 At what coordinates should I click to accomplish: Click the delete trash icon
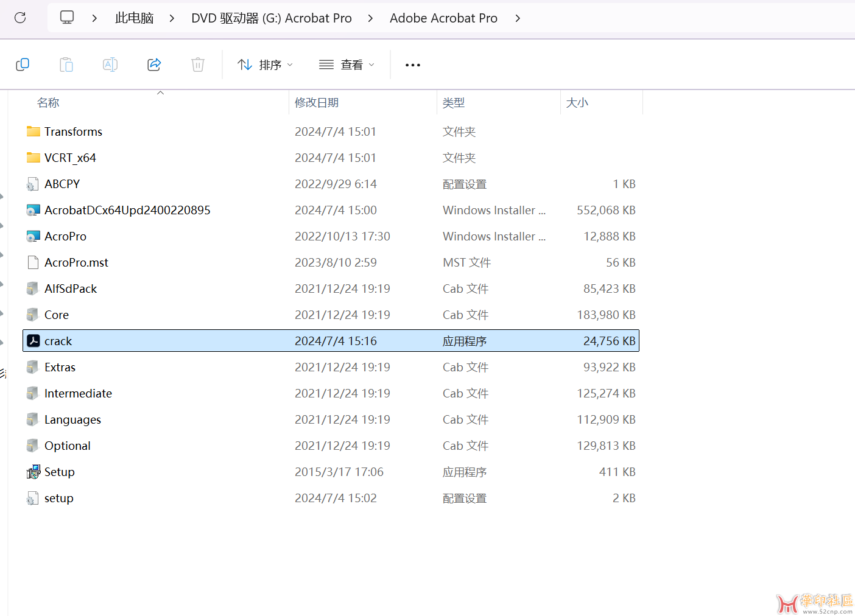pyautogui.click(x=198, y=65)
